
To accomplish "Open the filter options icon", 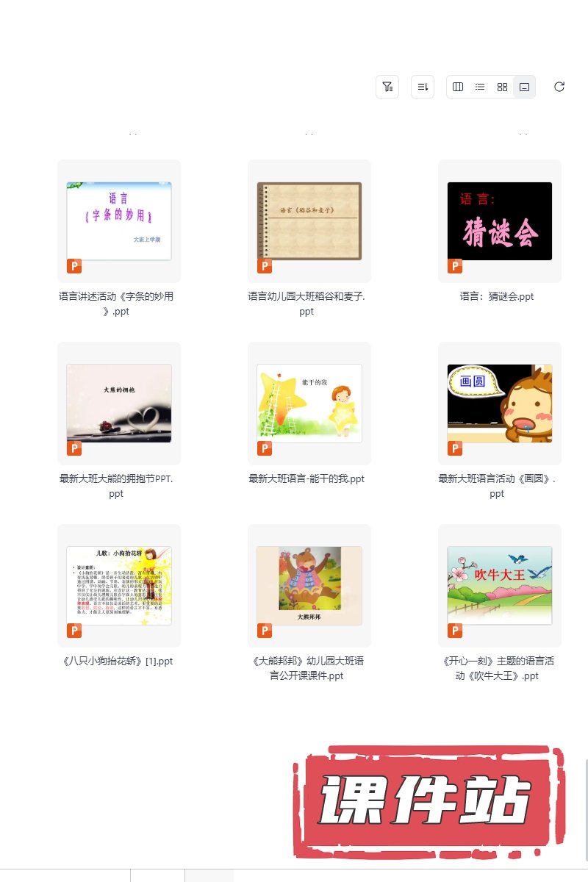I will point(387,87).
